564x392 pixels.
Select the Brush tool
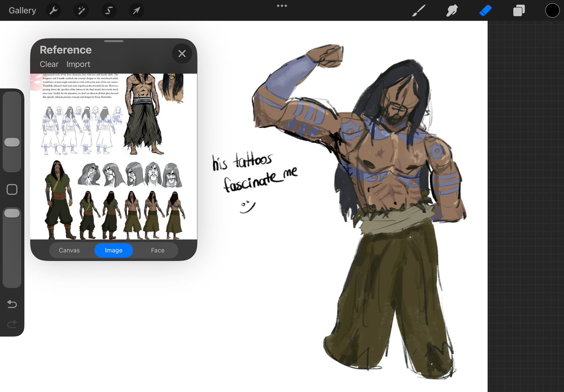pos(418,10)
